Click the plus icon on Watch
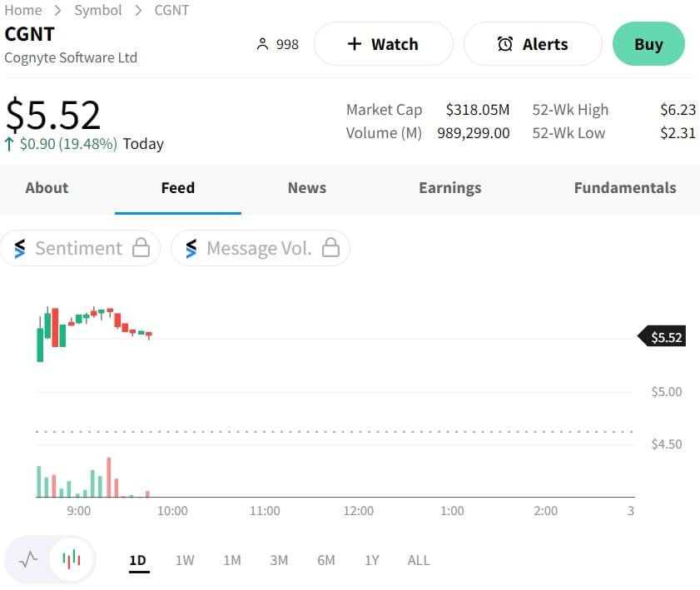Image resolution: width=700 pixels, height=590 pixels. tap(355, 44)
